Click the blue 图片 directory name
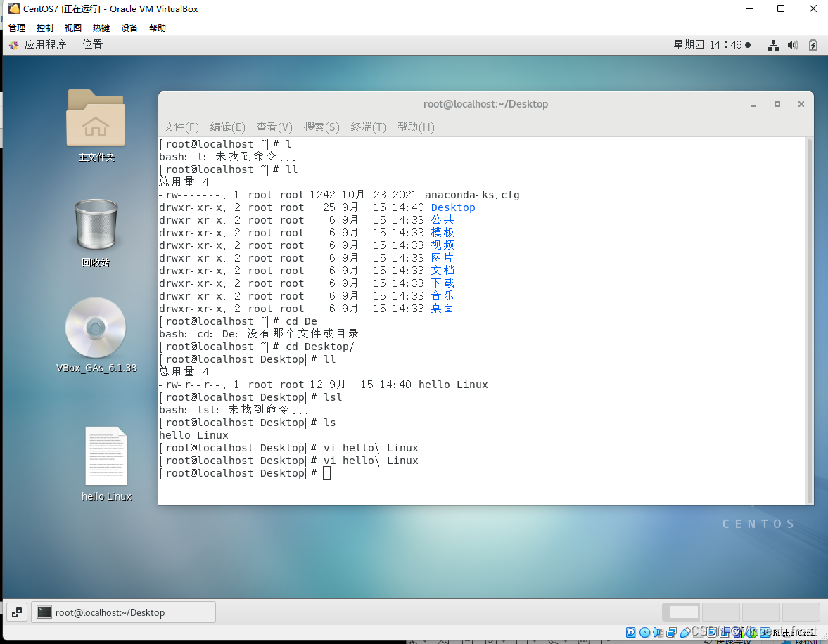 [442, 257]
